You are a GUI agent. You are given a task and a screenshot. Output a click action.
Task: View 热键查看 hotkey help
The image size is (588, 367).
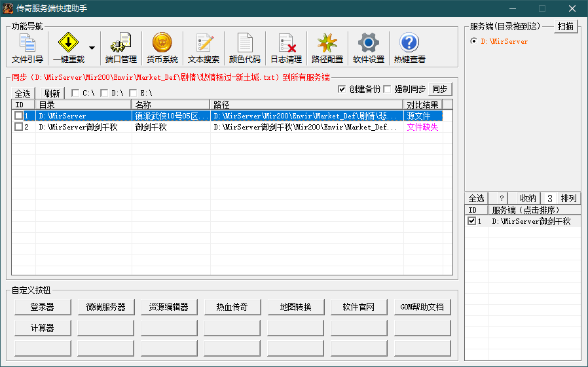409,48
